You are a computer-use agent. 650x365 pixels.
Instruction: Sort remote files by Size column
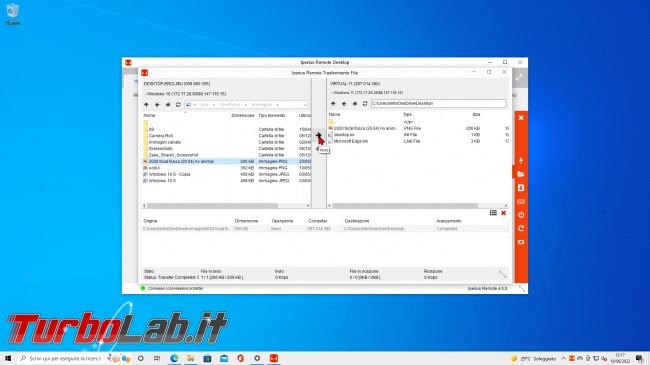click(476, 114)
